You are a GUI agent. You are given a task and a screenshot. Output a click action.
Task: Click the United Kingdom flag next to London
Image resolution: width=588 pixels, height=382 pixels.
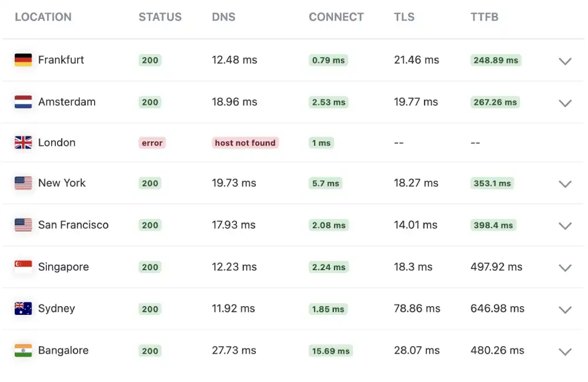(22, 142)
